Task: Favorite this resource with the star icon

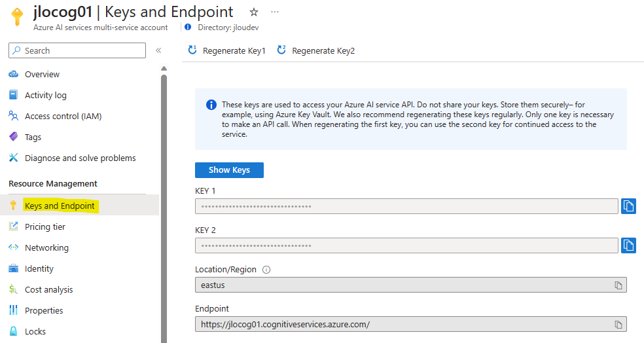Action: click(x=254, y=12)
